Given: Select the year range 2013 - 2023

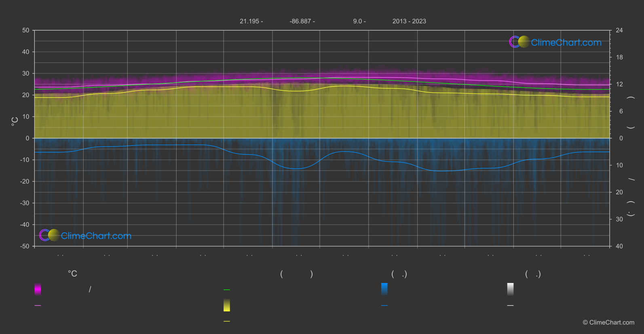Looking at the screenshot, I should click(409, 21).
